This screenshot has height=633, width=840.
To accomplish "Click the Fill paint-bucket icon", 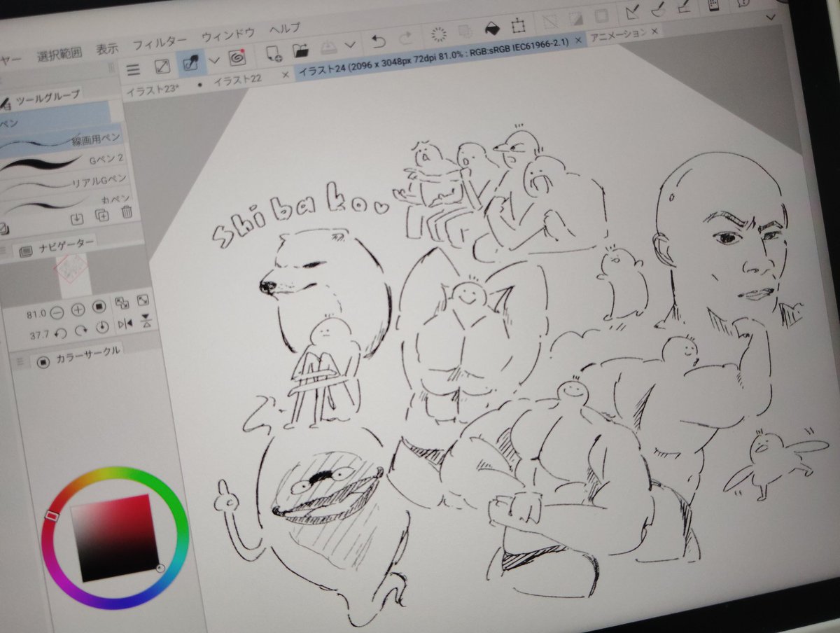I will click(492, 29).
